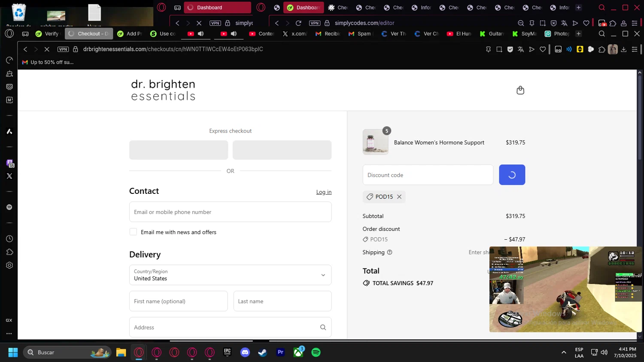
Task: Open the Shipping help question-mark icon
Action: coord(390,252)
